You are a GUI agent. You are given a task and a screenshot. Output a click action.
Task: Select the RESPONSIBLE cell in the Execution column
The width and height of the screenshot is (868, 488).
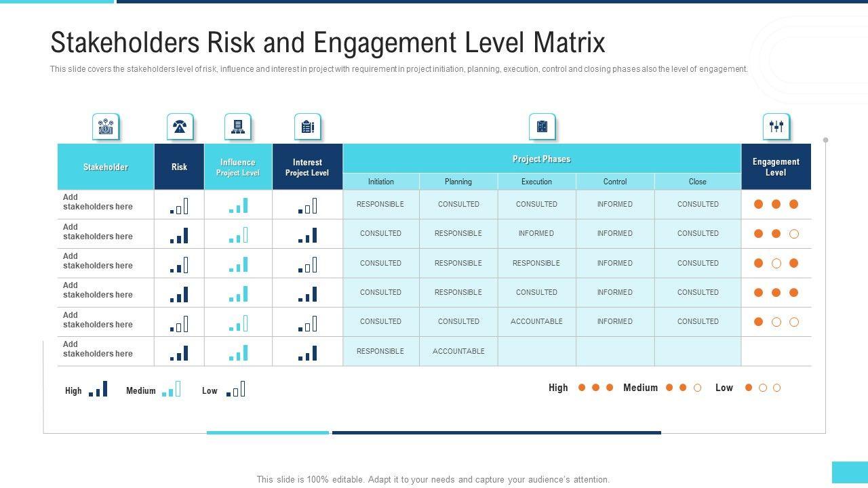(536, 263)
